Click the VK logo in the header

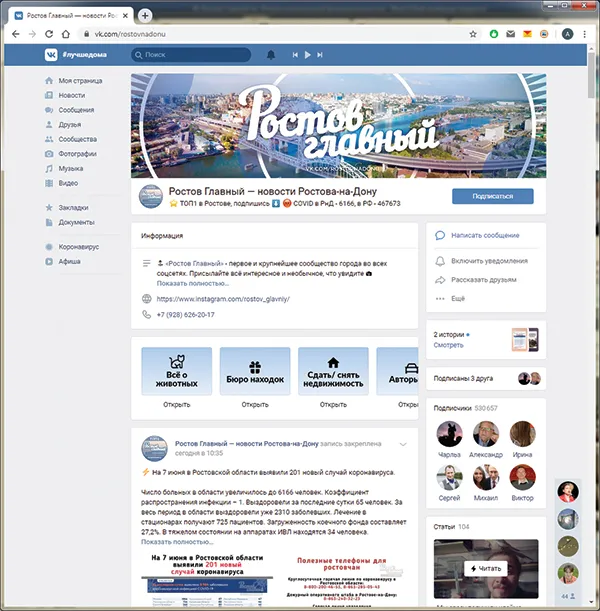pos(48,55)
